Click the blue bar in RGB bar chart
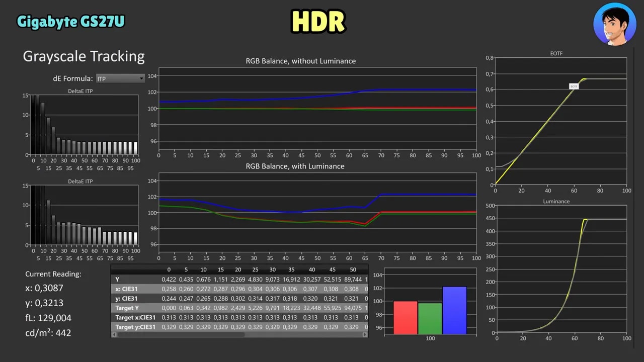Image resolution: width=644 pixels, height=362 pixels. (454, 310)
